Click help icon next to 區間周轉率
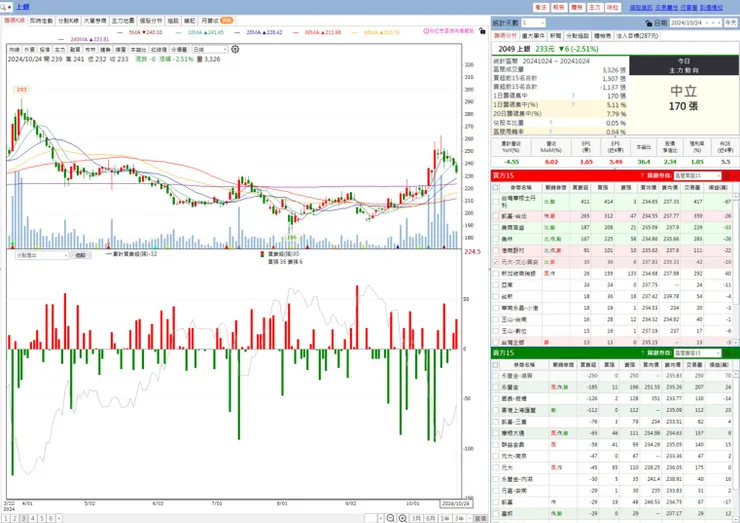The width and height of the screenshot is (740, 523). pyautogui.click(x=551, y=132)
